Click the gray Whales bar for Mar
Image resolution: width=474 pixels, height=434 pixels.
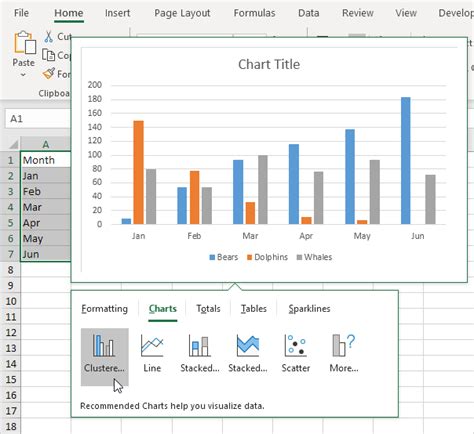263,190
